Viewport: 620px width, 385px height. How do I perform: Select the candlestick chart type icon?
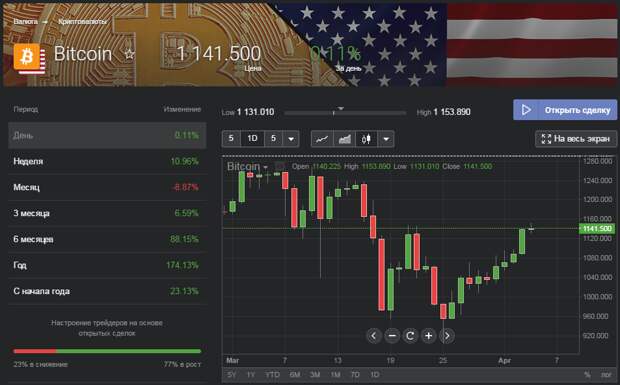[x=366, y=139]
